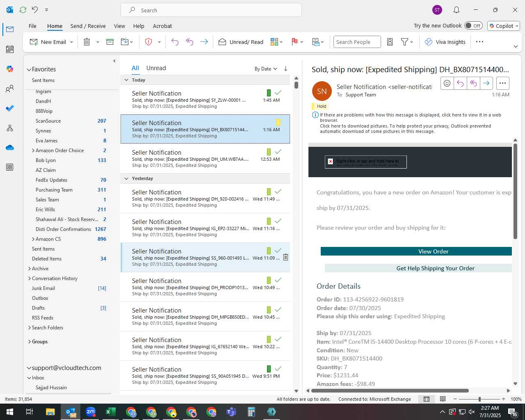This screenshot has width=525, height=420.
Task: Switch to Reading view in status bar
Action: [x=443, y=399]
